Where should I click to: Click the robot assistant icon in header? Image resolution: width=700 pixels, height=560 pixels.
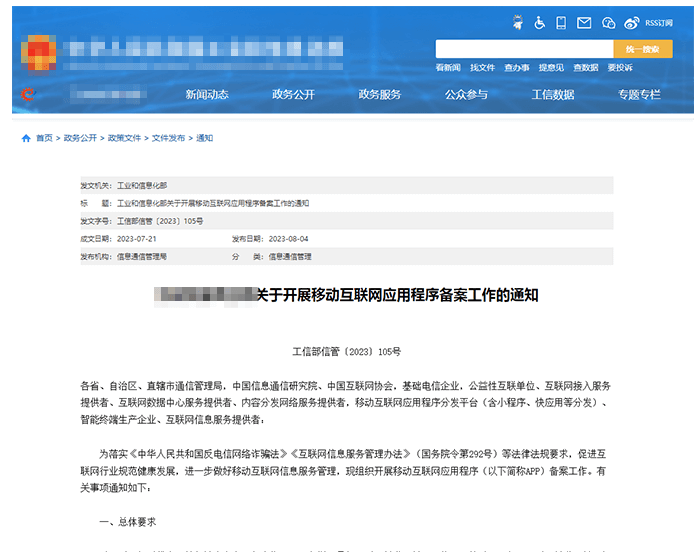518,22
